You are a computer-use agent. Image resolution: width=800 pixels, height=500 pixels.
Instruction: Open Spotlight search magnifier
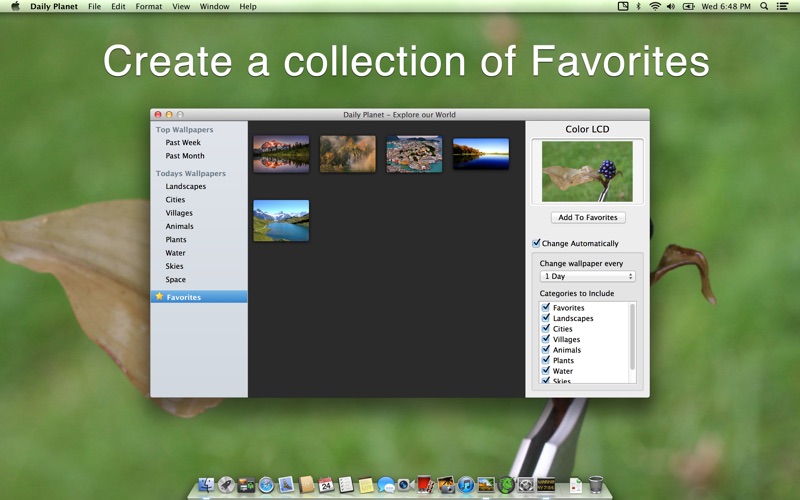click(764, 6)
